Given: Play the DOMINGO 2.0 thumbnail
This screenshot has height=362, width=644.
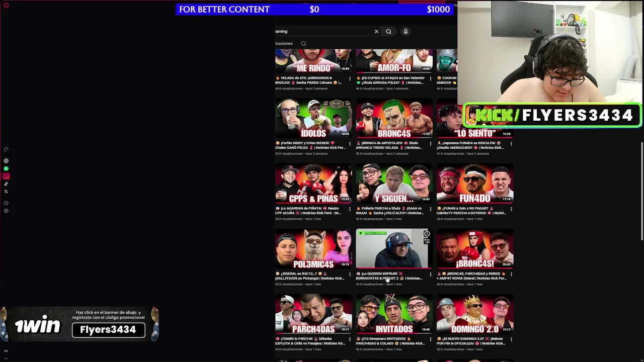Looking at the screenshot, I should coord(475,314).
